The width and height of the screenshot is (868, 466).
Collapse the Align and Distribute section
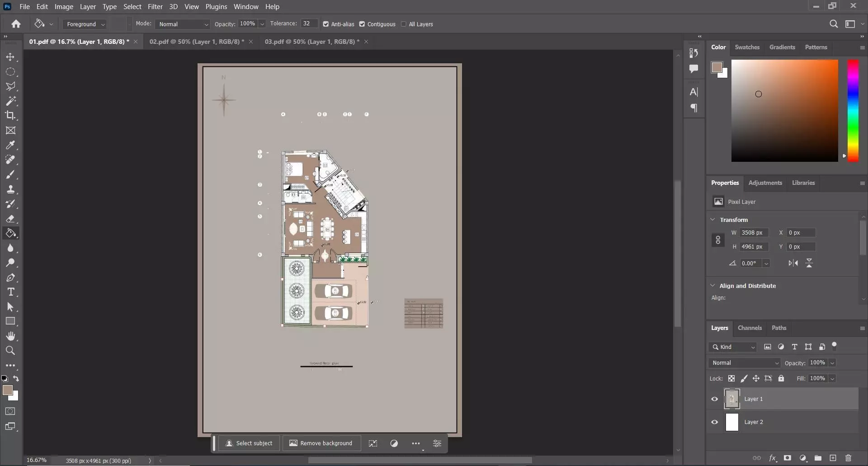[713, 286]
